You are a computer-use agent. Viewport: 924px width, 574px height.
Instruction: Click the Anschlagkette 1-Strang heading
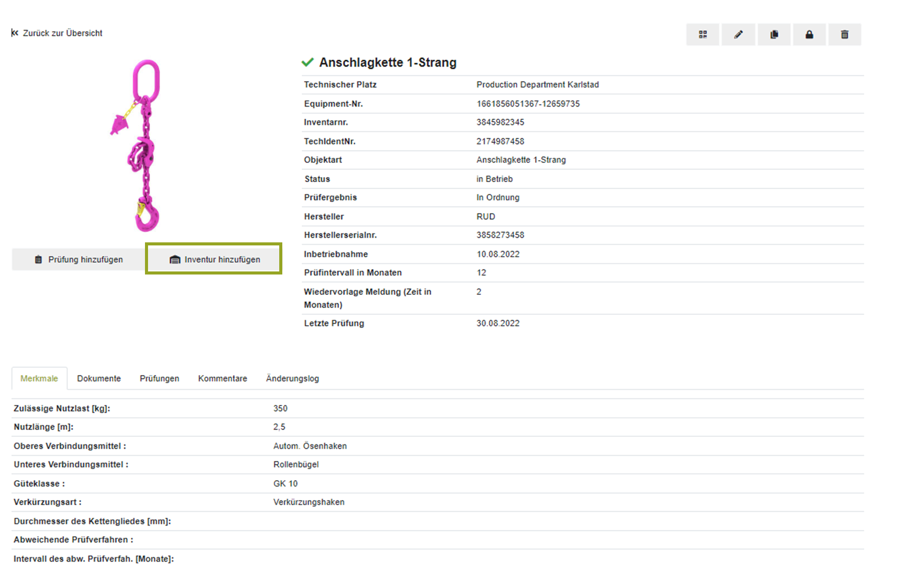click(x=387, y=63)
